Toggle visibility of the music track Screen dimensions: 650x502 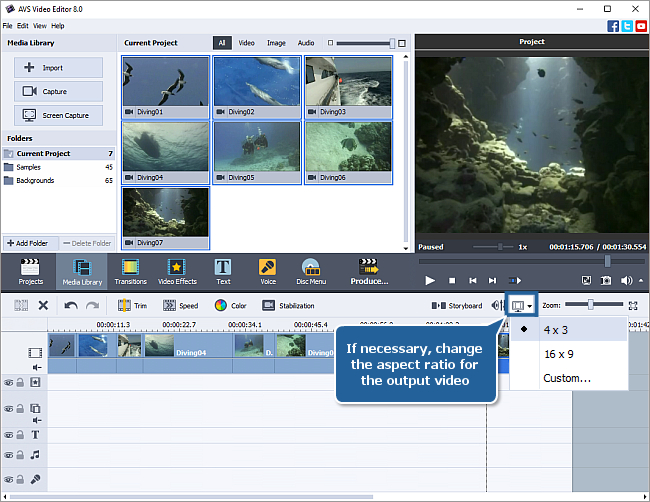tap(8, 455)
